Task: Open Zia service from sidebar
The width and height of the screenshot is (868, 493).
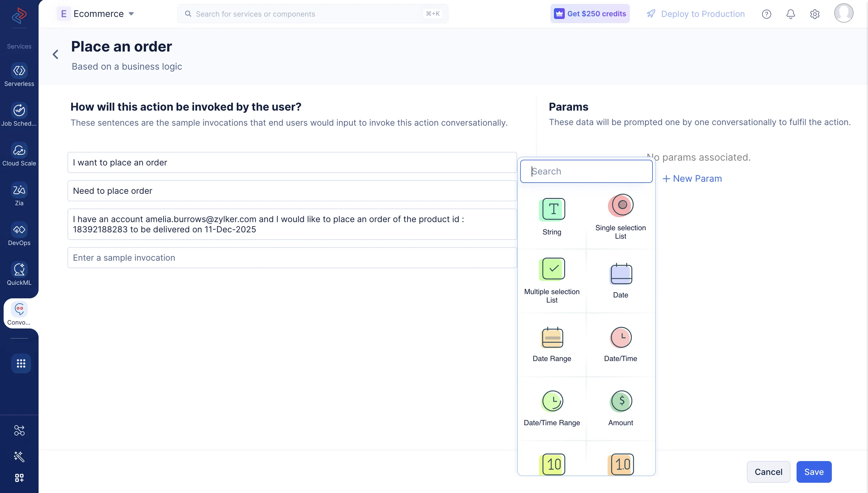Action: (19, 194)
